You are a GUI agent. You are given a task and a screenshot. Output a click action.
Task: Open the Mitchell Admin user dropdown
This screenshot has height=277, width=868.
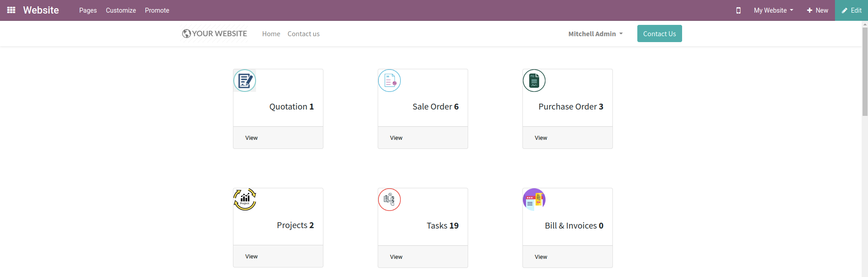[595, 34]
